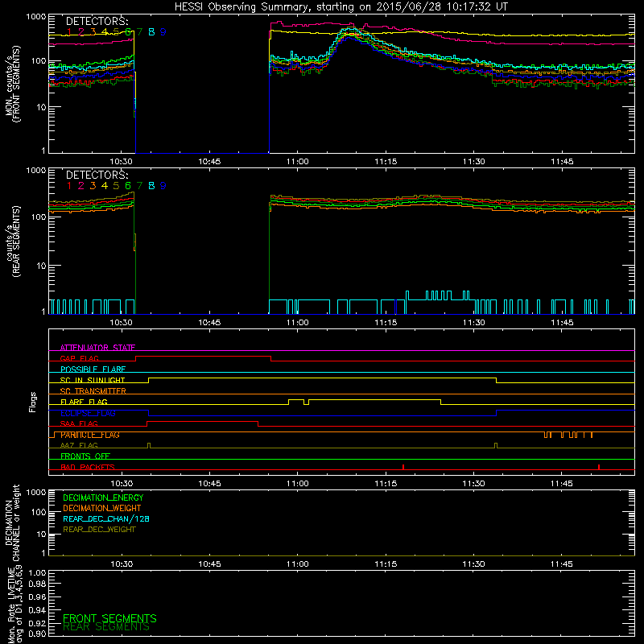Click dark green detector 7 in rear segments legend
The image size is (644, 644).
coord(139,186)
